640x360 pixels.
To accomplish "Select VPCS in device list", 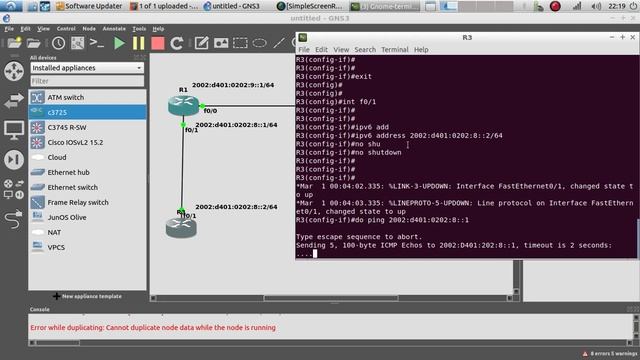I will pyautogui.click(x=87, y=247).
